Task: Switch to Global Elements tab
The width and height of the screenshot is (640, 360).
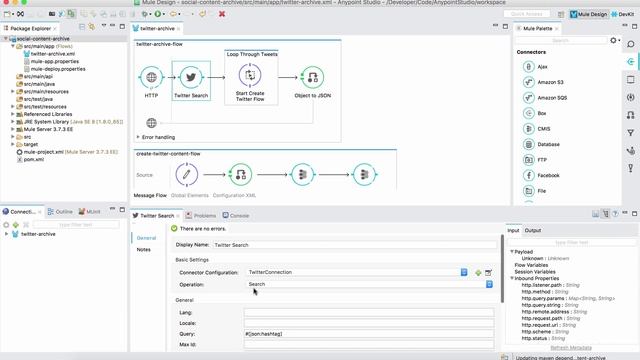Action: (189, 196)
